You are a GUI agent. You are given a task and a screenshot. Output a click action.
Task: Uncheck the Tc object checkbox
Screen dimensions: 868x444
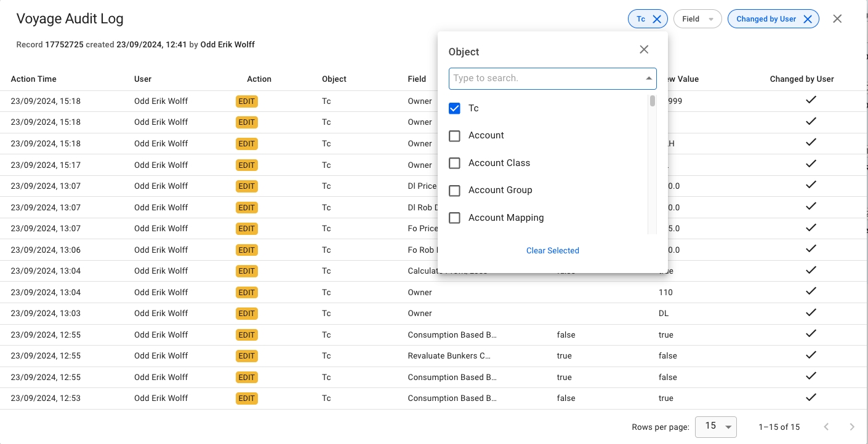pyautogui.click(x=454, y=108)
